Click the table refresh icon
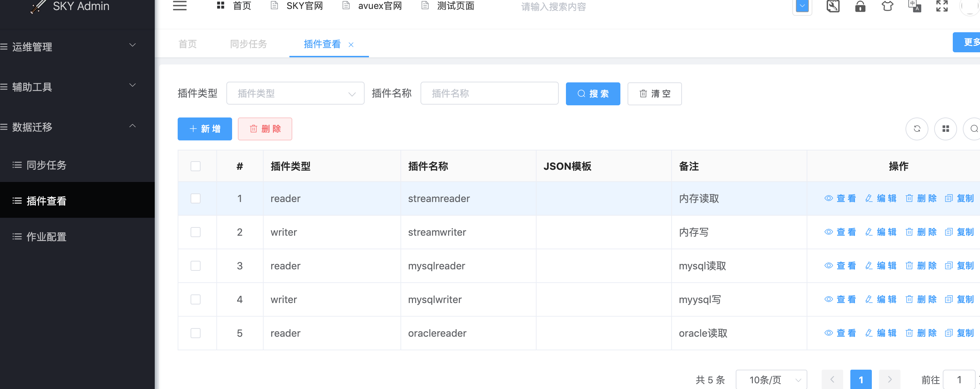This screenshot has height=389, width=980. tap(917, 129)
